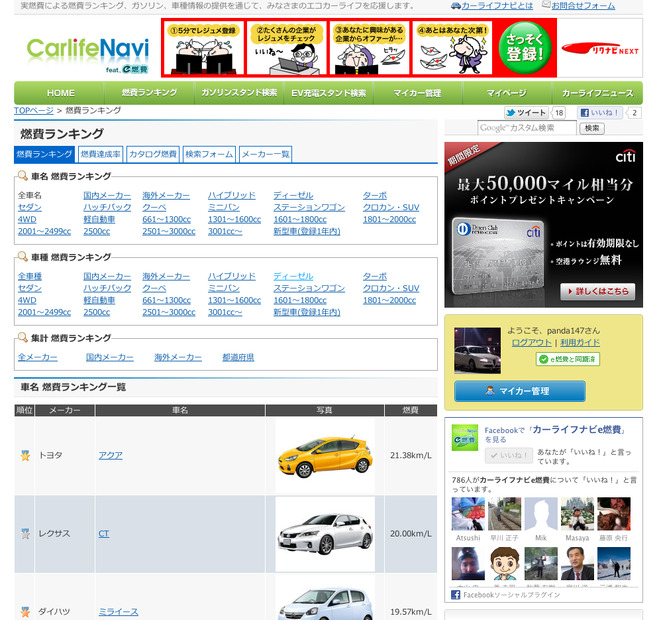Click 詳しくはこちら on the Citi ad

(598, 291)
